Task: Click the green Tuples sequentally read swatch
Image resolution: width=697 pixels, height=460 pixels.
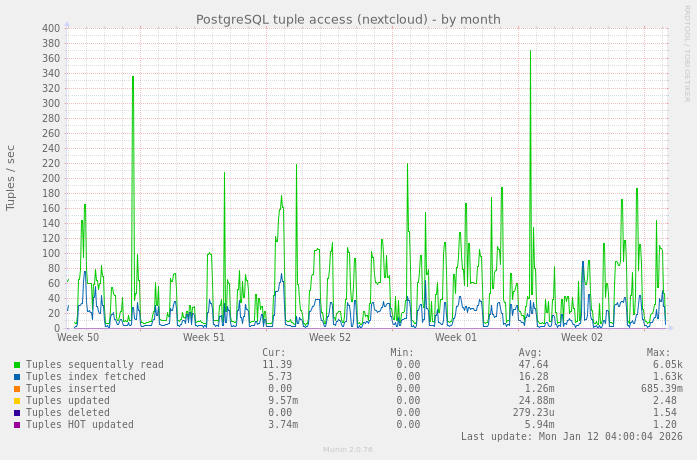Action: pos(17,365)
